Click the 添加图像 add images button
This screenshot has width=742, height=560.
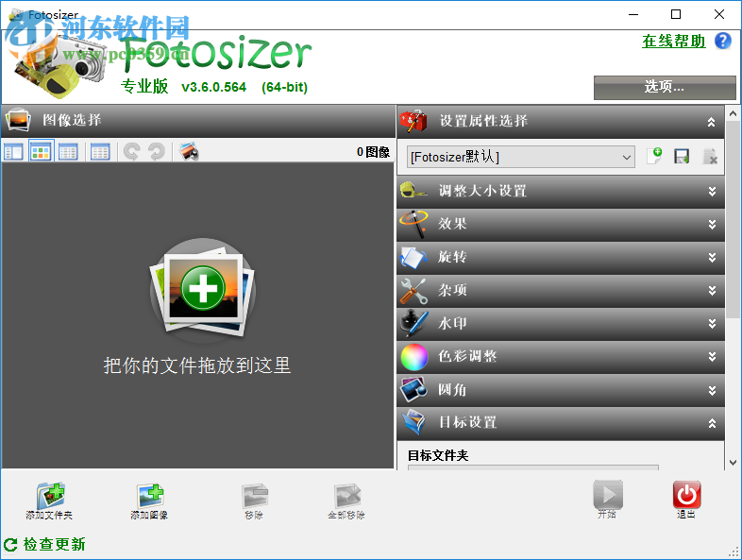coord(149,501)
